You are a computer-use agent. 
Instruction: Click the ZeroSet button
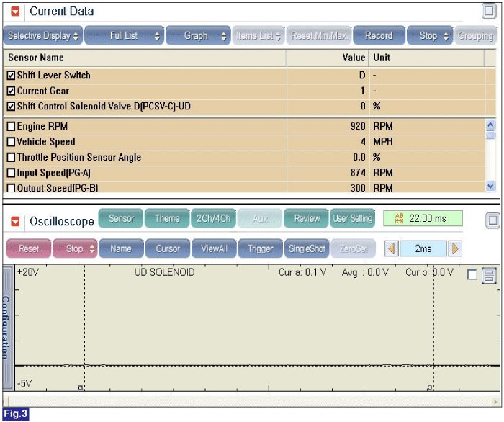click(x=354, y=248)
